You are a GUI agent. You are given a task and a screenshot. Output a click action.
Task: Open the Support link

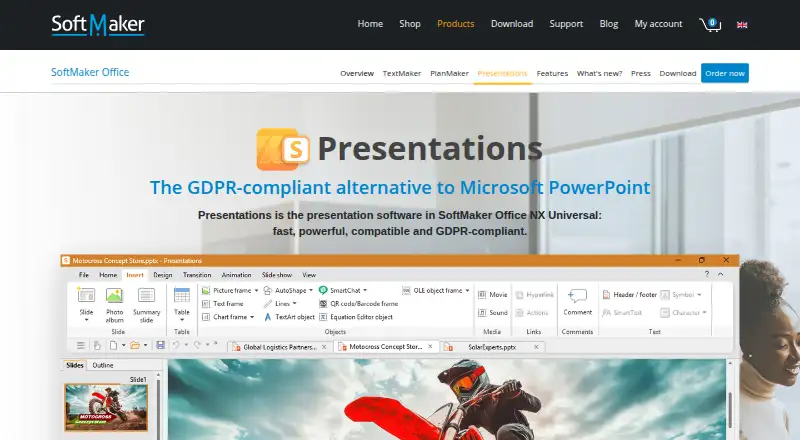coord(566,24)
